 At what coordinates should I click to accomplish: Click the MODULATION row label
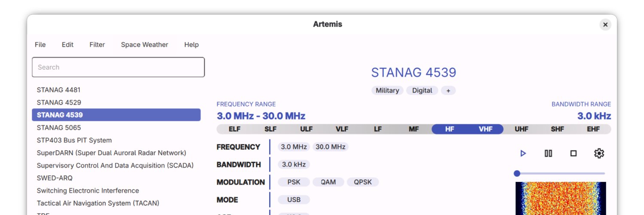coord(240,182)
